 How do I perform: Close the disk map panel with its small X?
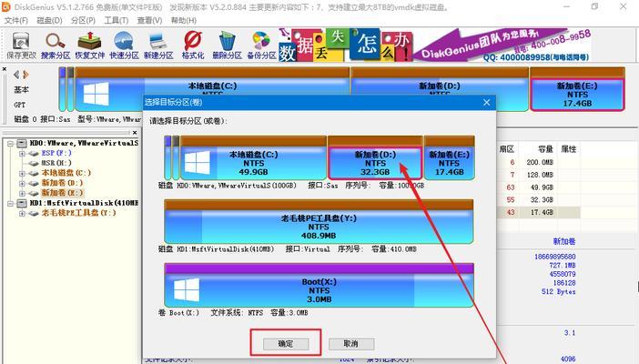click(4, 69)
